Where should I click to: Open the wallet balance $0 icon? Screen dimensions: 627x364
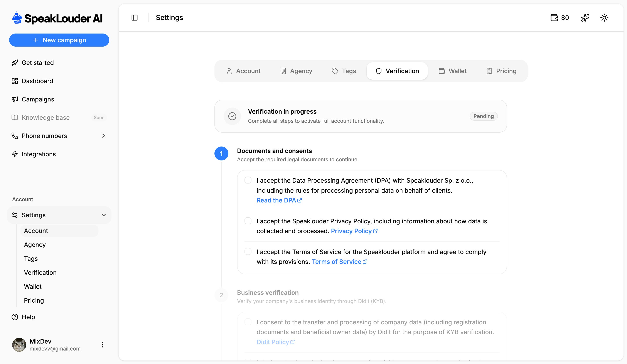[559, 18]
